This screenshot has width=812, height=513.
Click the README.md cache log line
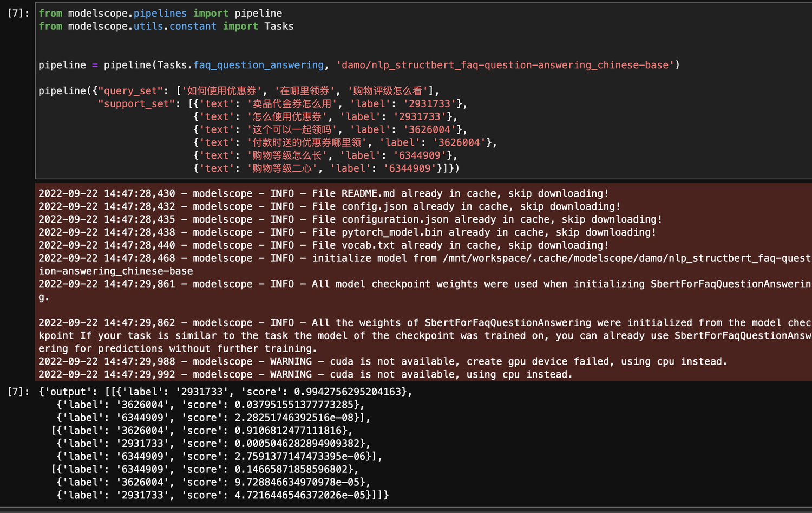323,193
